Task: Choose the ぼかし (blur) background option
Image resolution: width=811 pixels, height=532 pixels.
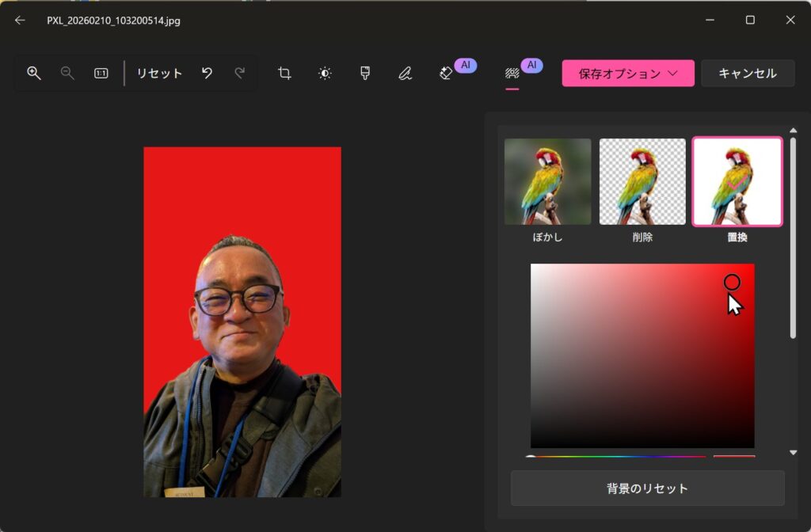Action: click(x=547, y=182)
